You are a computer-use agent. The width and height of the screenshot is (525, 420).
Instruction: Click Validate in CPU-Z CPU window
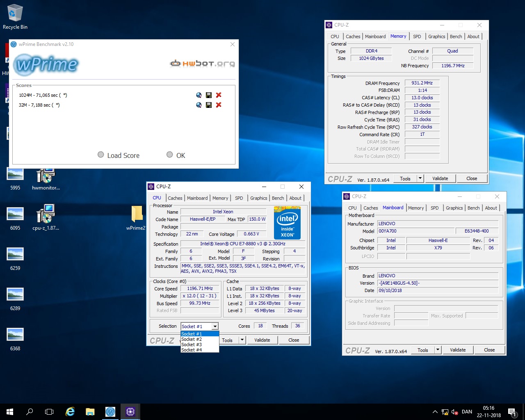point(262,340)
